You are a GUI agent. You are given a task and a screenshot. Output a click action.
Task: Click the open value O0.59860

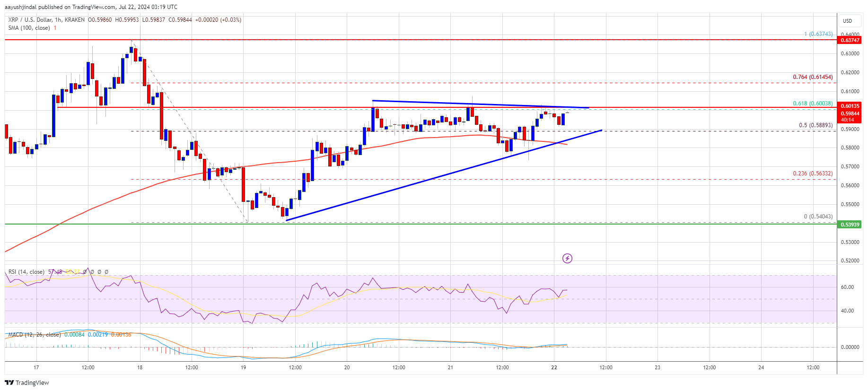tap(100, 20)
